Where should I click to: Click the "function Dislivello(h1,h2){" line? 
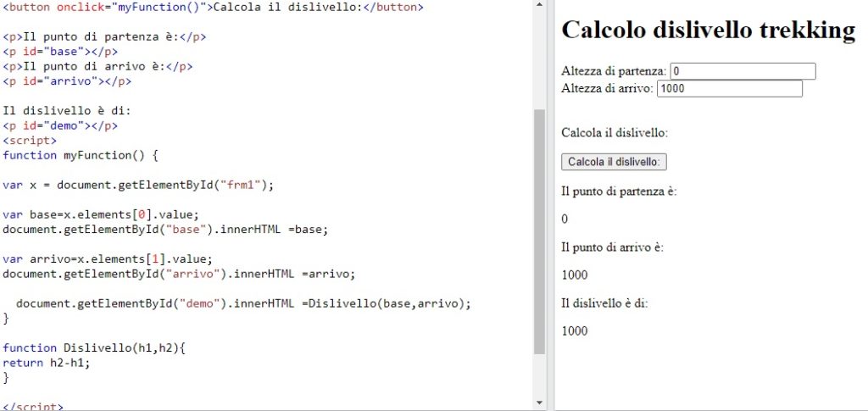click(93, 347)
